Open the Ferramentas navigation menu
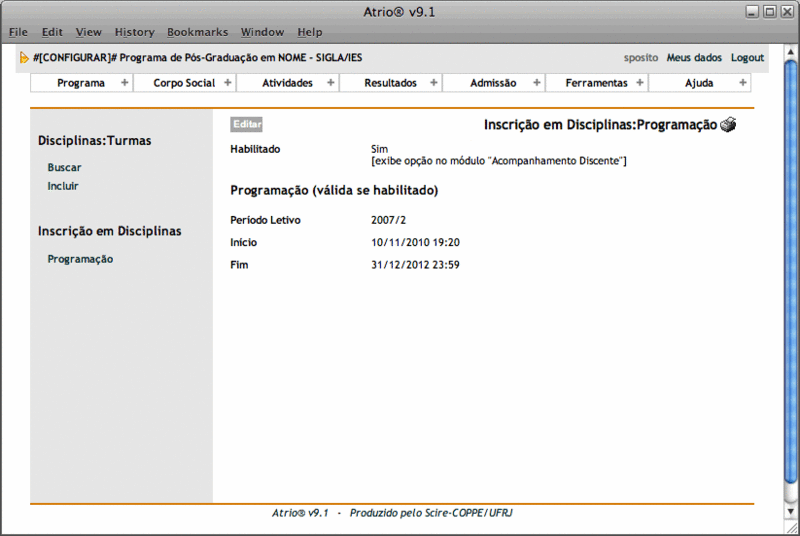This screenshot has width=800, height=536. click(596, 83)
